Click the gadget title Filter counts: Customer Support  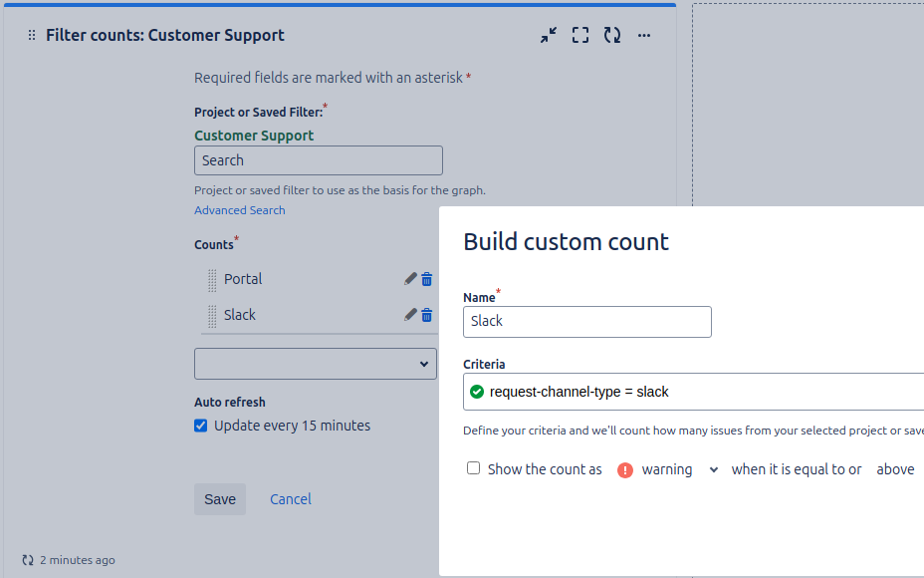pos(165,36)
